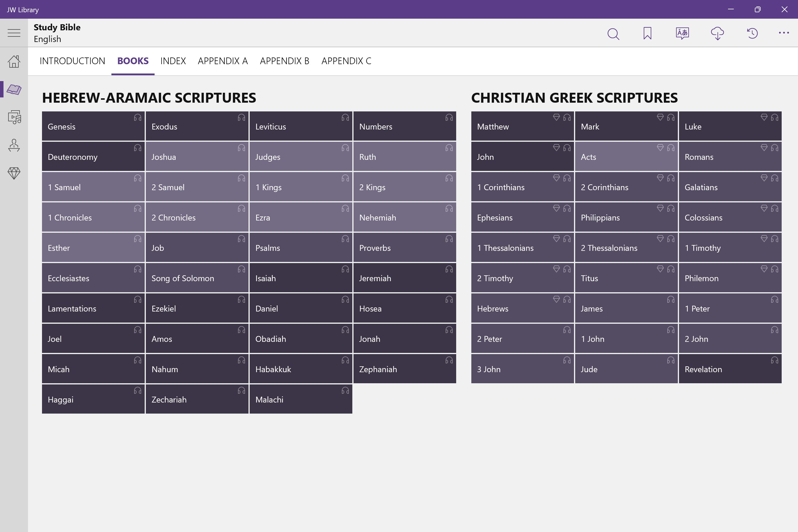Open the book of John
798x532 pixels.
point(522,156)
